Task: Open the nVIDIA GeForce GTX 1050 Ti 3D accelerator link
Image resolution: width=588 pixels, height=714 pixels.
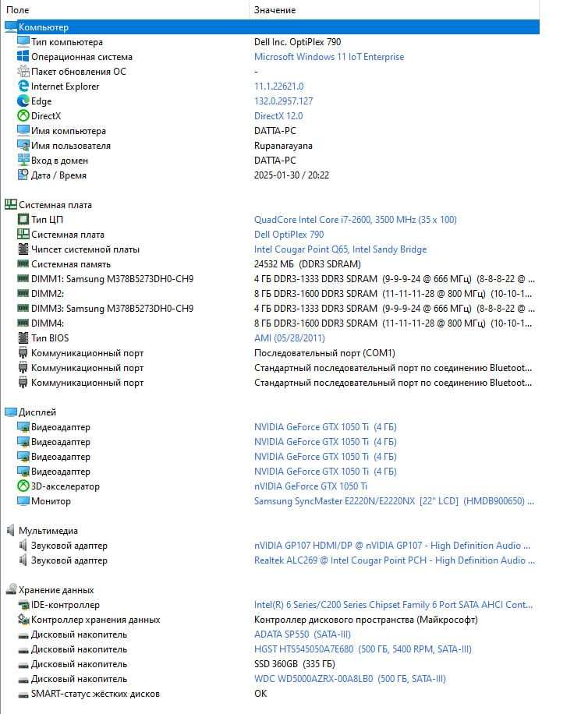Action: (310, 486)
